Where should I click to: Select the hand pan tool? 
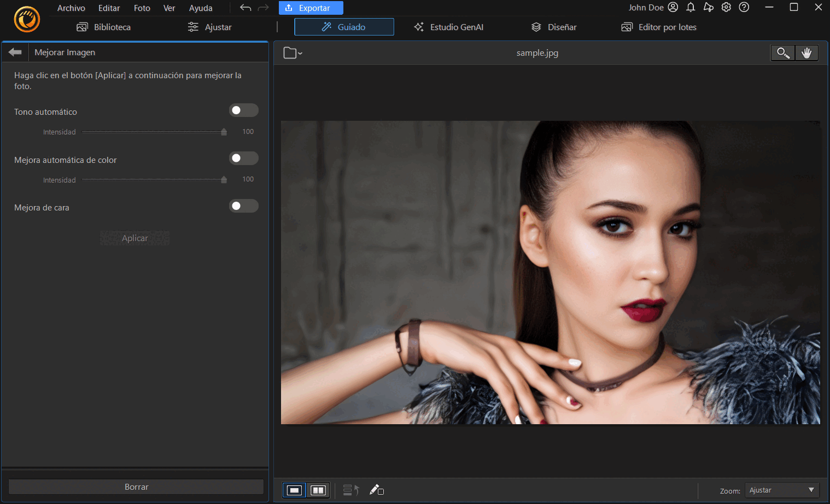(806, 52)
